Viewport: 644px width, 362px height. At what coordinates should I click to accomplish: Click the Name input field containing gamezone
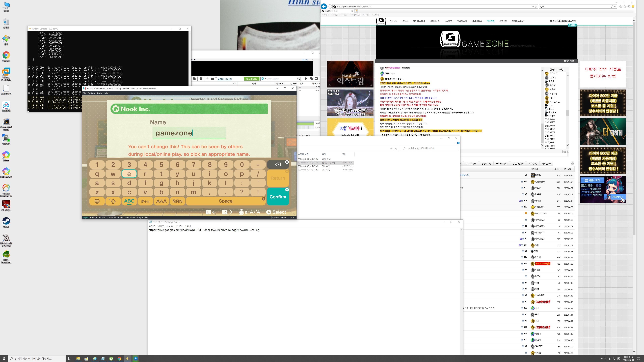[189, 133]
